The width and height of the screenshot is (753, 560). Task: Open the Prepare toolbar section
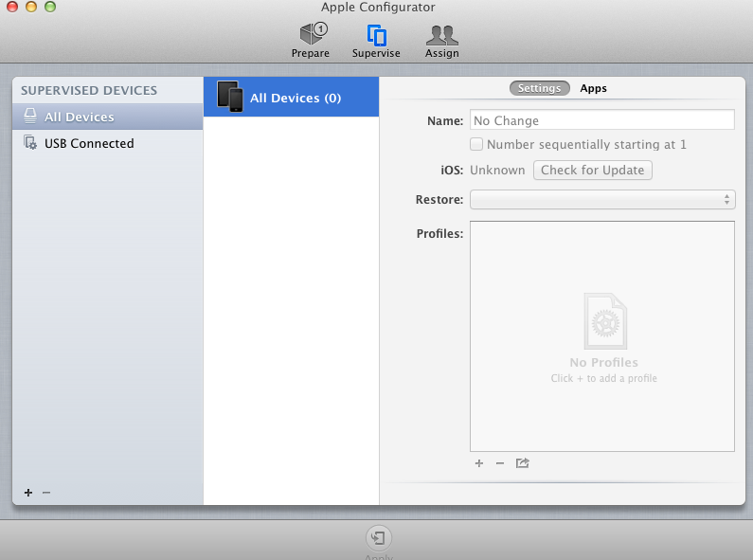(x=311, y=41)
